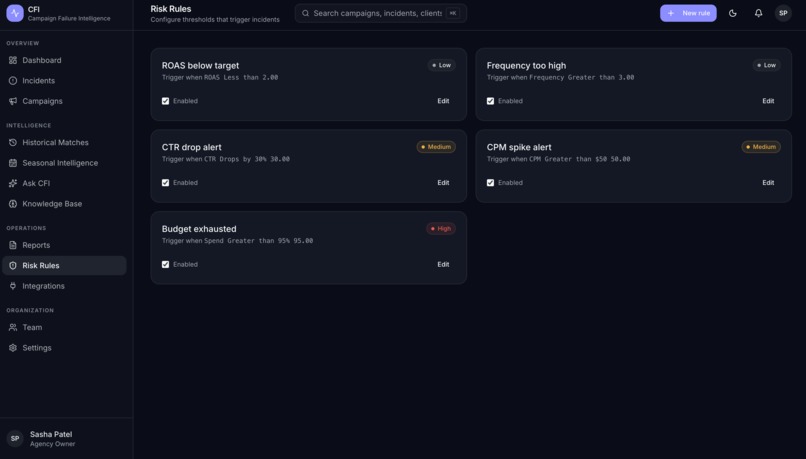Uncheck Enabled for CPM spike alert
Screen dimensions: 806x459
490,183
